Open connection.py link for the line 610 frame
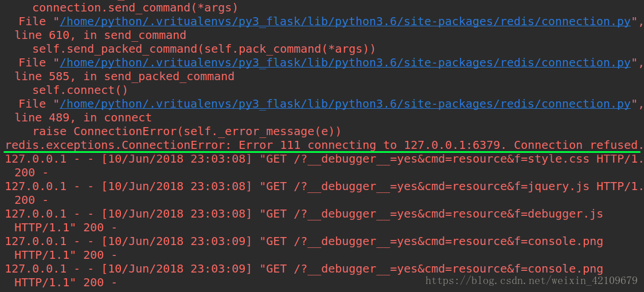The width and height of the screenshot is (644, 292). pyautogui.click(x=345, y=22)
